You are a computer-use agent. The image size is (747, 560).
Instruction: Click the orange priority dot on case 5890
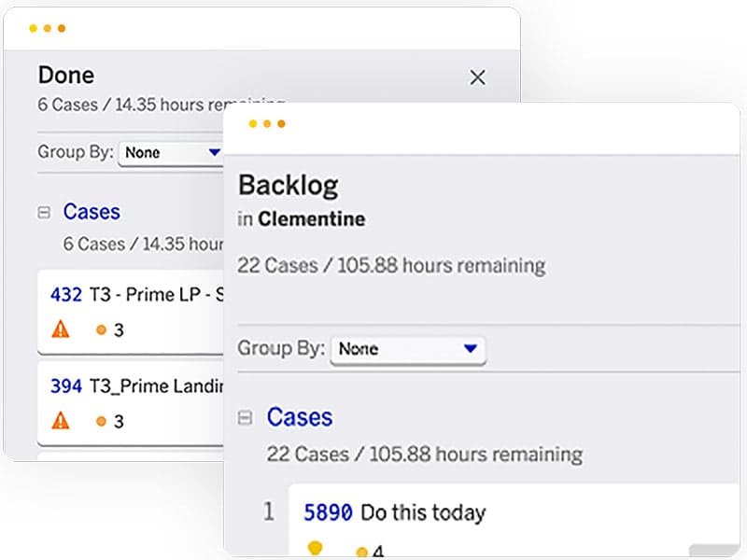click(361, 552)
